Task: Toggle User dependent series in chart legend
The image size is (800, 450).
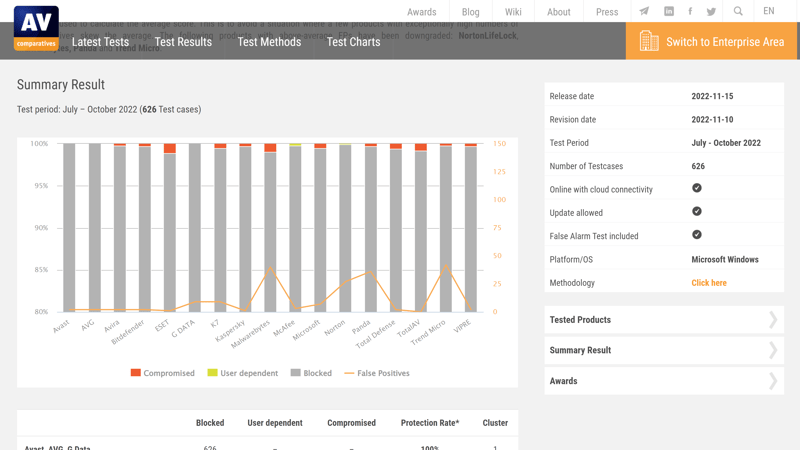Action: tap(242, 373)
